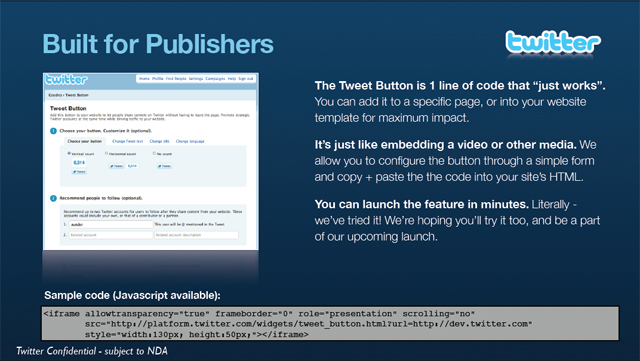Click the Tweet button under Vertical count
The height and width of the screenshot is (361, 640).
(79, 172)
